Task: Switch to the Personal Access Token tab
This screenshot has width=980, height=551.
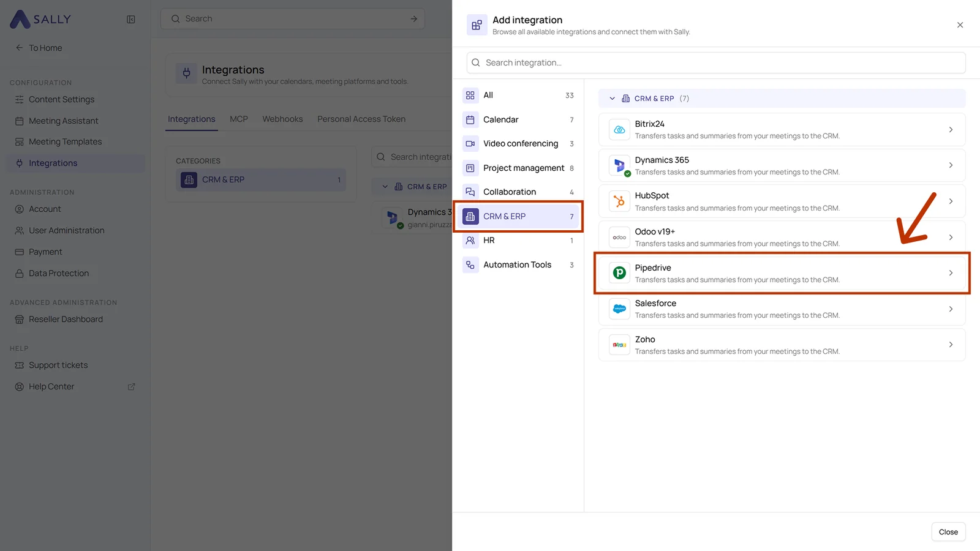Action: (x=361, y=119)
